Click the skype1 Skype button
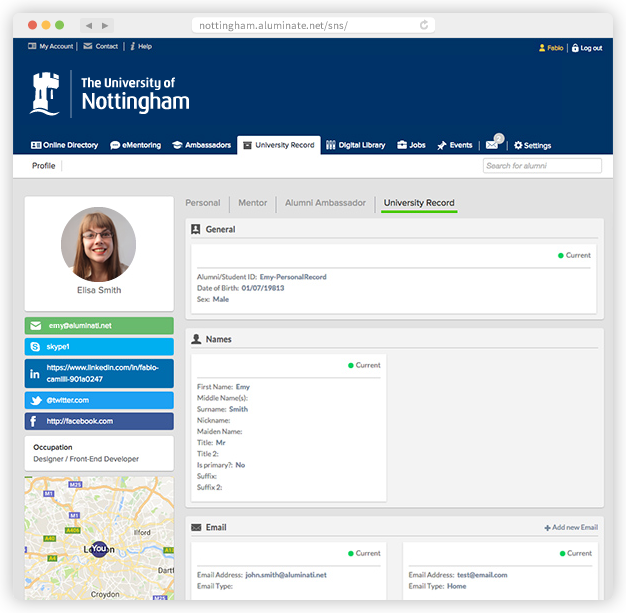This screenshot has width=626, height=613. pyautogui.click(x=99, y=347)
